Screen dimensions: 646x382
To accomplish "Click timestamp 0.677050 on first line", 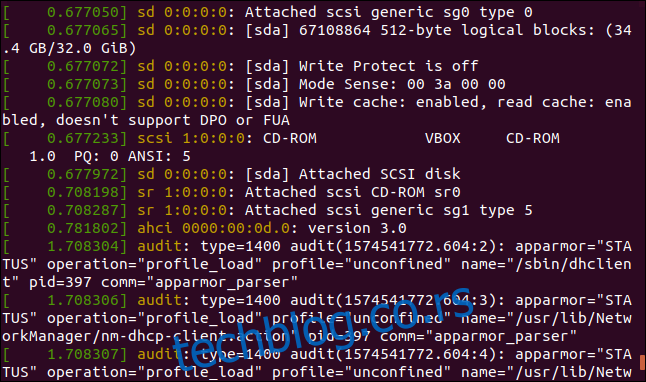I will click(x=82, y=12).
